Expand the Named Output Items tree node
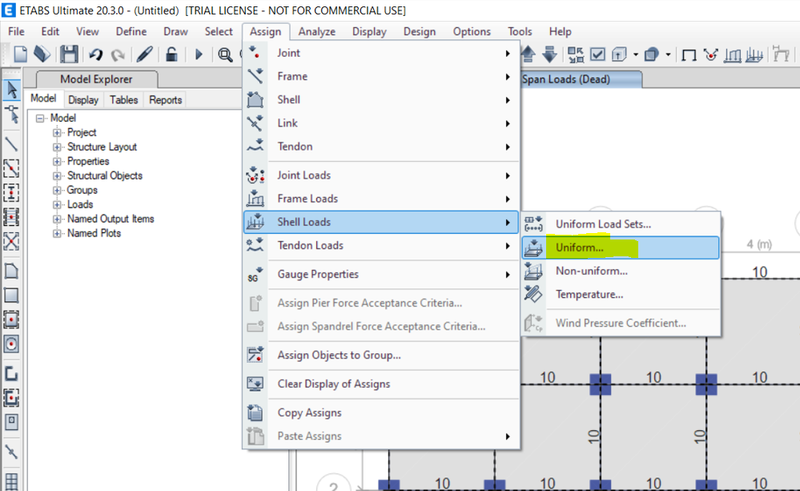 [x=57, y=219]
